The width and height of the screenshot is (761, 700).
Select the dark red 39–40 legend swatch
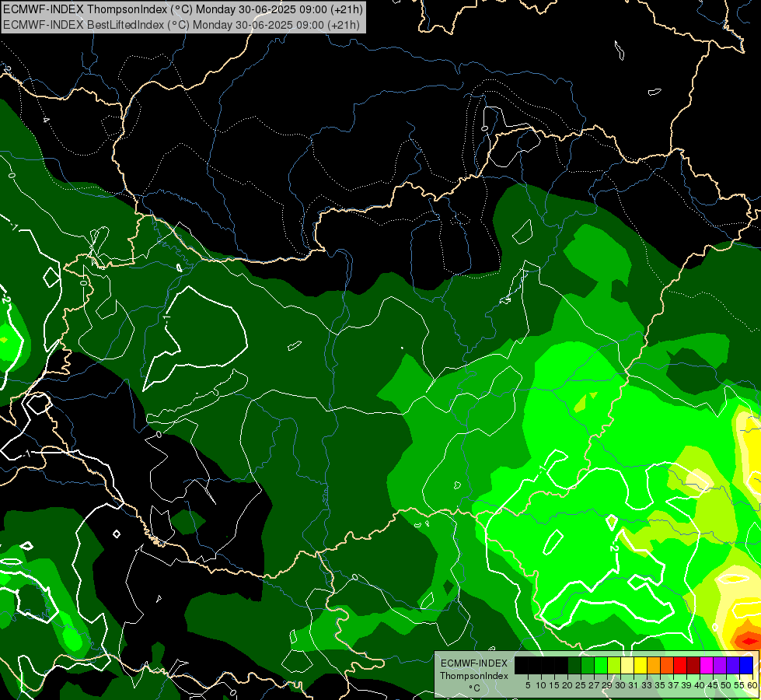point(693,665)
